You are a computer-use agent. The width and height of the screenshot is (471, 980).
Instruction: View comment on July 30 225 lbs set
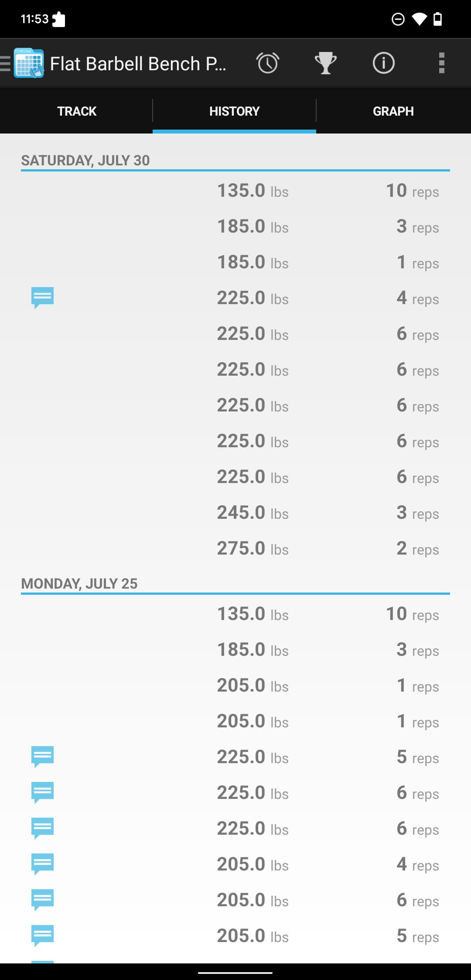click(42, 298)
